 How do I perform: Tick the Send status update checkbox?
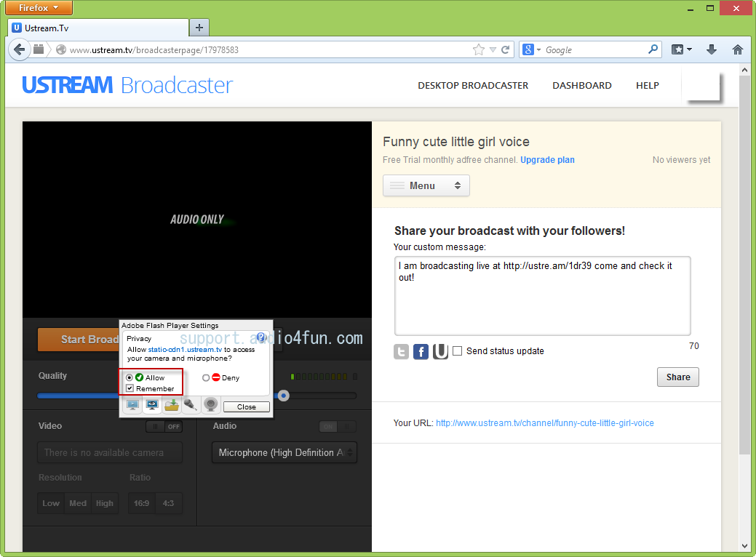(457, 350)
